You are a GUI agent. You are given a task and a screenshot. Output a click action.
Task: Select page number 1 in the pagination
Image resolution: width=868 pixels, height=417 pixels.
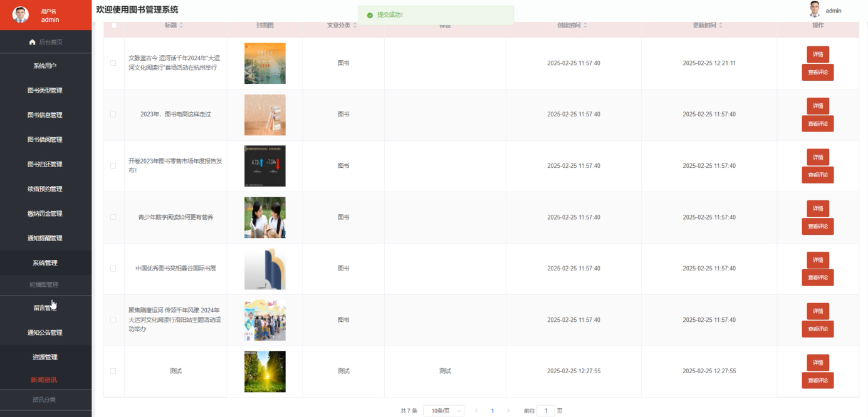tap(493, 411)
